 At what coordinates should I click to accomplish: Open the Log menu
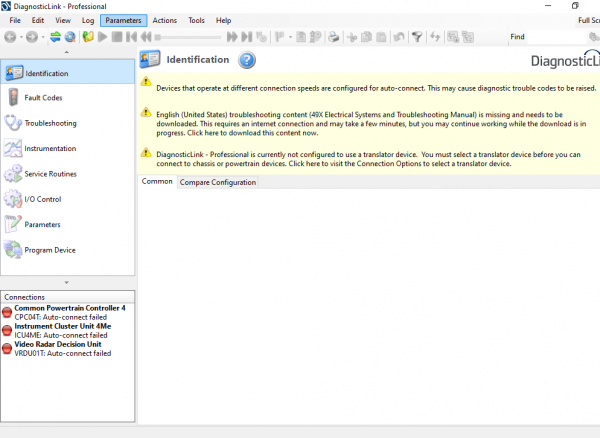tap(88, 21)
